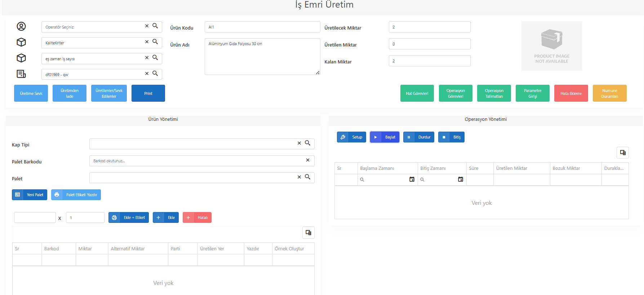Search operators using the magnifier icon

(x=155, y=26)
